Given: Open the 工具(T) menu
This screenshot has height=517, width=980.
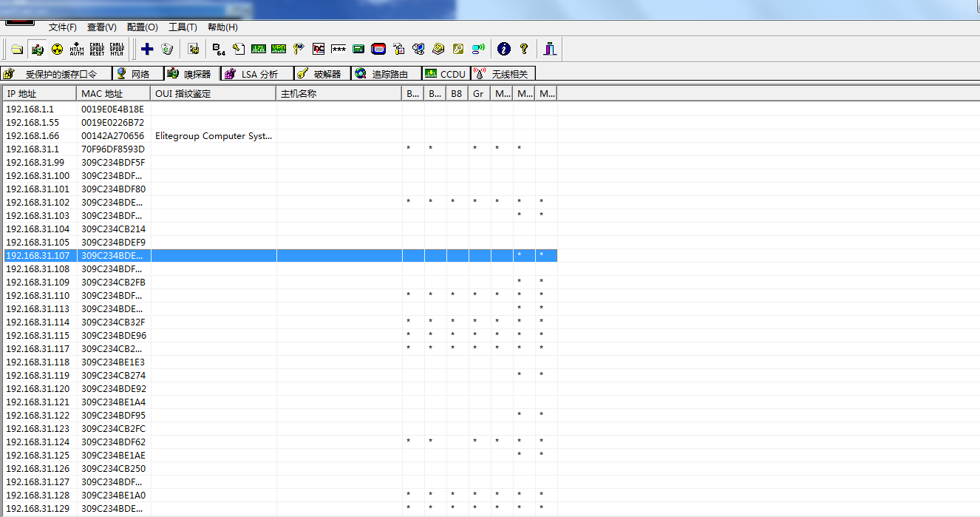Looking at the screenshot, I should [x=183, y=27].
